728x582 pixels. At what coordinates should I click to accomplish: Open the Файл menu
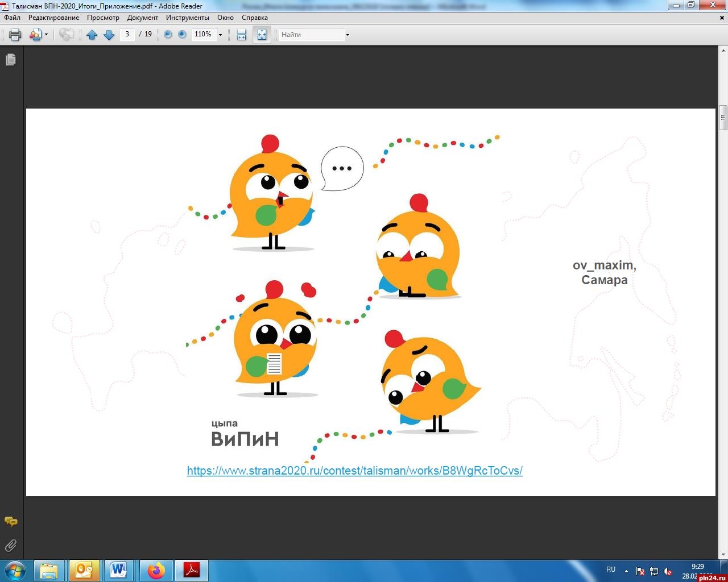tap(13, 18)
